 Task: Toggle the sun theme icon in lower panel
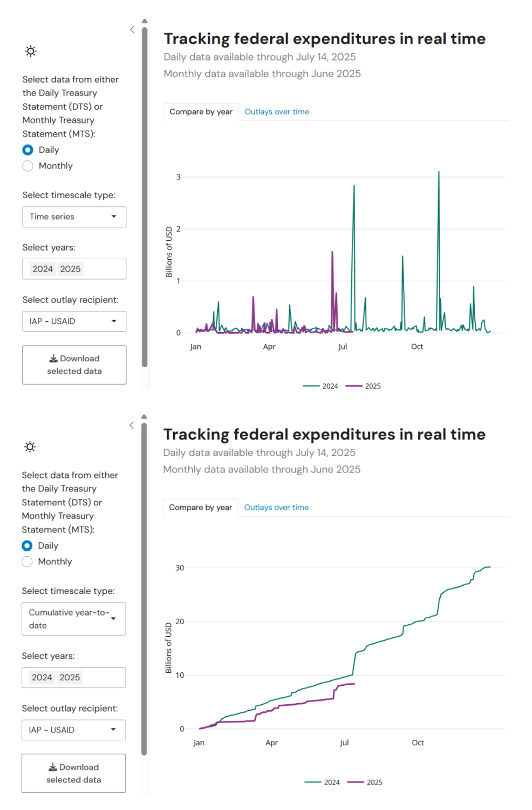click(x=30, y=447)
